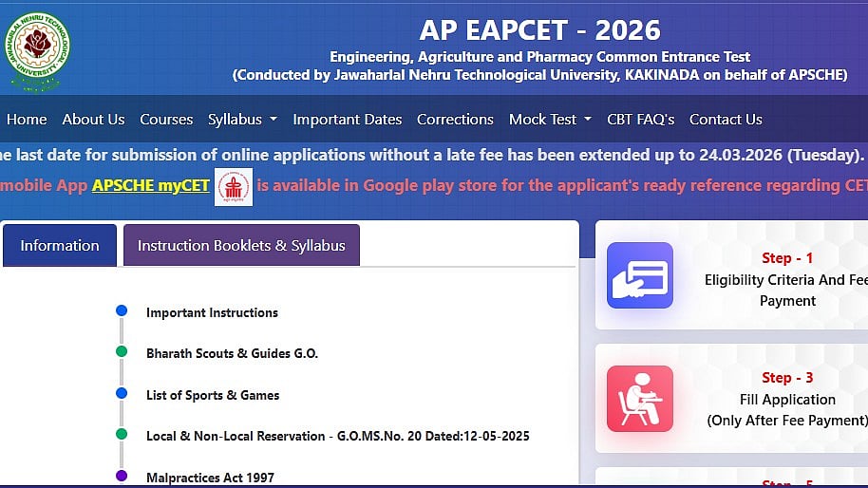Open the APSCHE myCET link
This screenshot has height=488, width=868.
click(x=149, y=185)
